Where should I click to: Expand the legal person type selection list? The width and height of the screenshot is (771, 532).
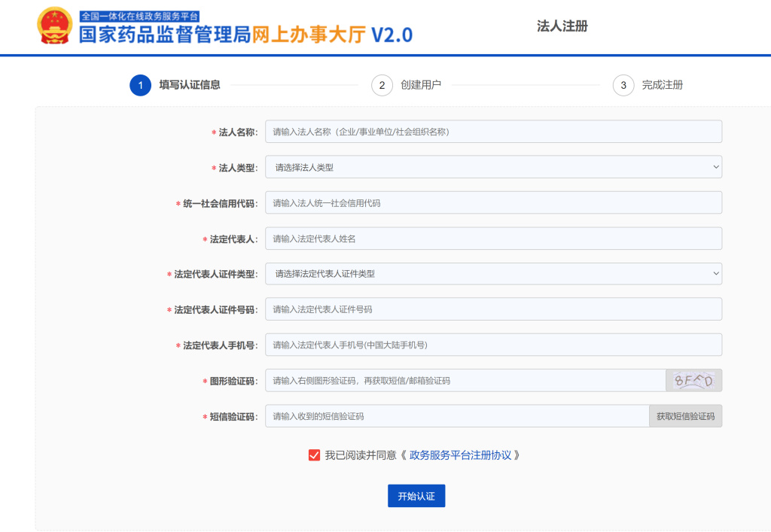pos(493,166)
